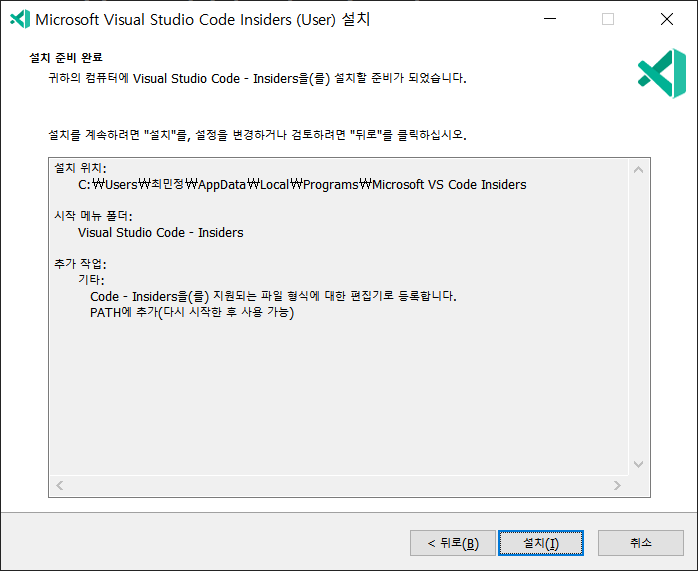Click the "기타:" line in summary

pos(91,280)
